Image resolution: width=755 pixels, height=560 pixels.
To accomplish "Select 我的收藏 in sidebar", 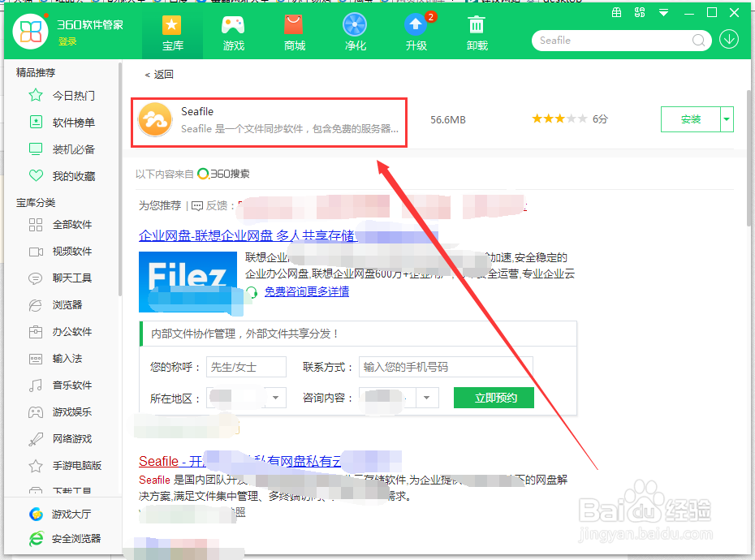I will coord(62,176).
